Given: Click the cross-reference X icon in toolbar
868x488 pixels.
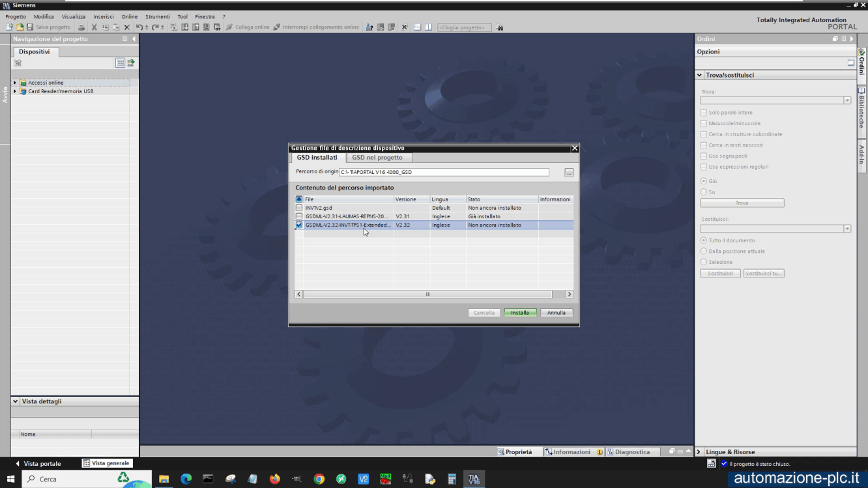Looking at the screenshot, I should point(404,27).
